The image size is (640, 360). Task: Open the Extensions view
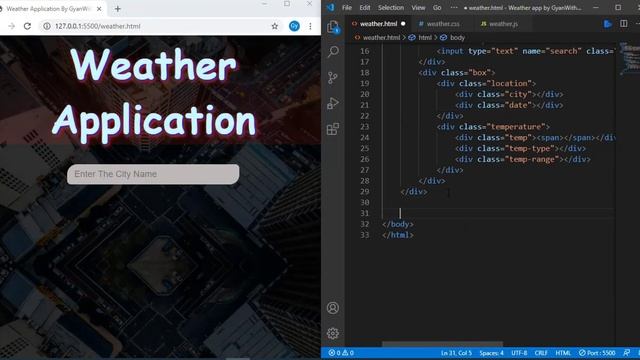pyautogui.click(x=333, y=129)
